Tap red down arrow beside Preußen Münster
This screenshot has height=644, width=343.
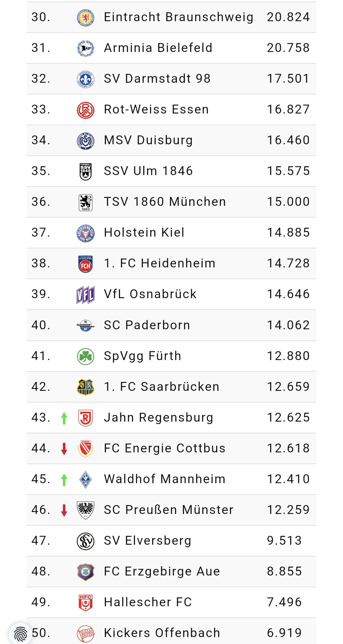[64, 510]
